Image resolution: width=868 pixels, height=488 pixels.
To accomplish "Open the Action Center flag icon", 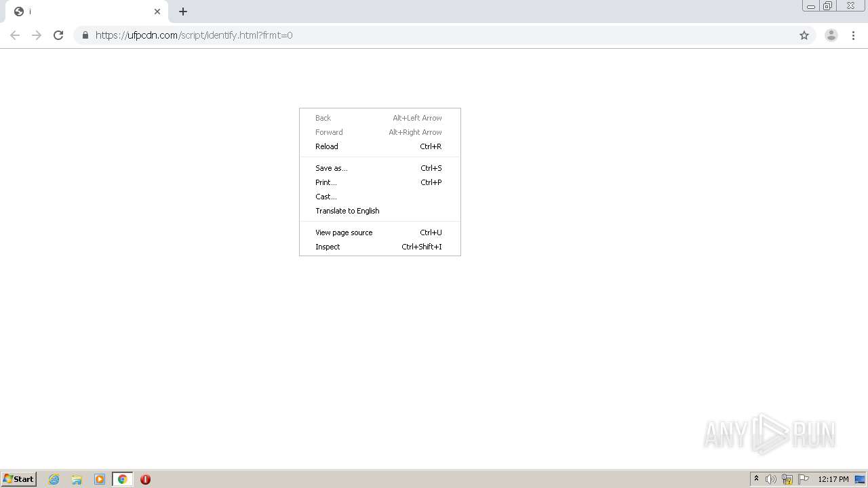I will click(x=804, y=479).
